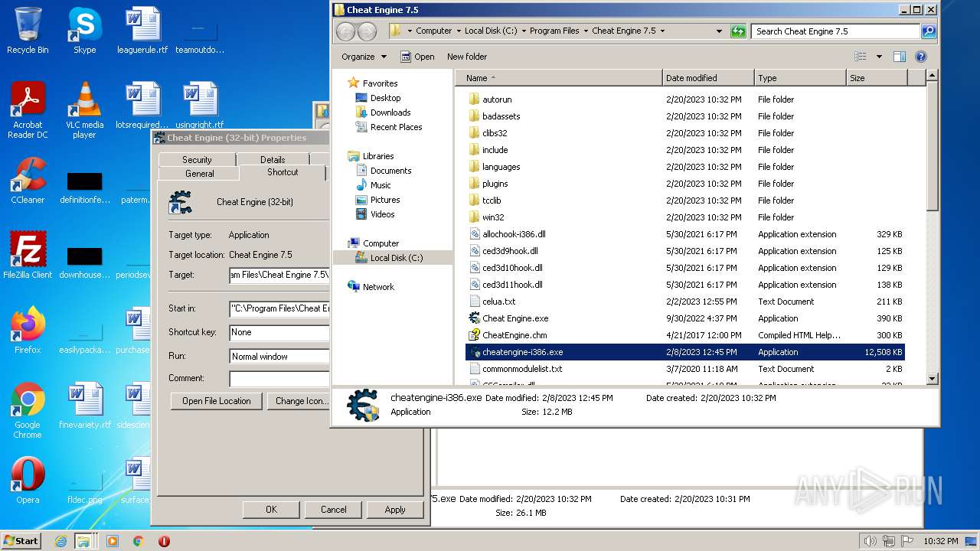
Task: Open the Start menu
Action: click(x=21, y=541)
